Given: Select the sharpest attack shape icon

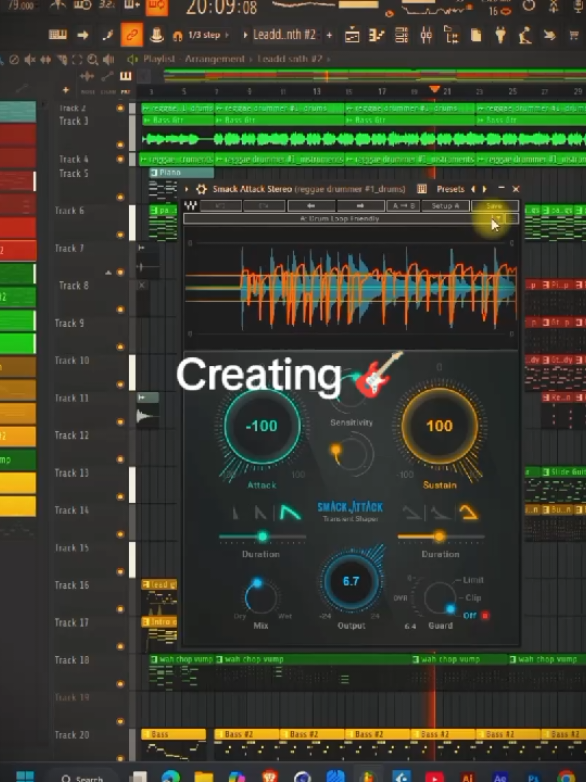Looking at the screenshot, I should pyautogui.click(x=235, y=513).
